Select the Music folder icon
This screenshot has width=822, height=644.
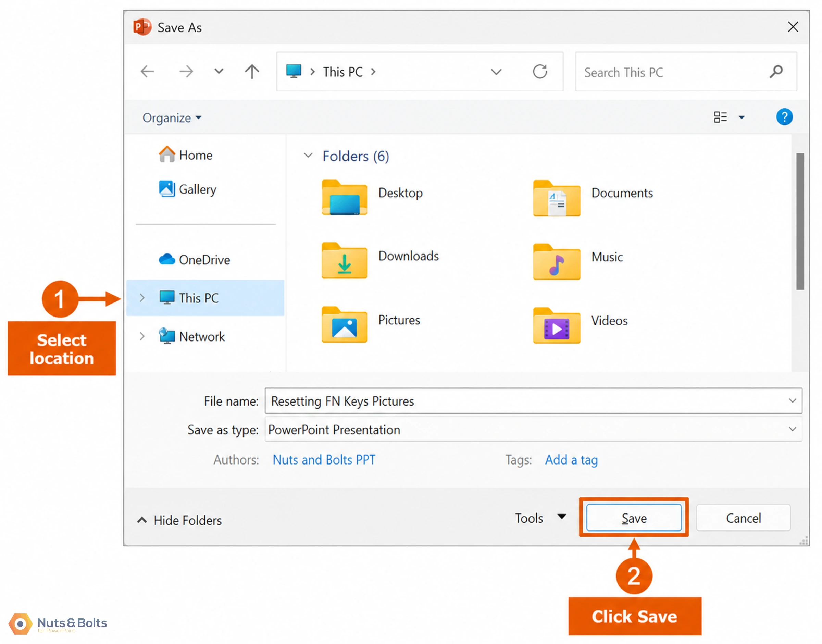(556, 262)
